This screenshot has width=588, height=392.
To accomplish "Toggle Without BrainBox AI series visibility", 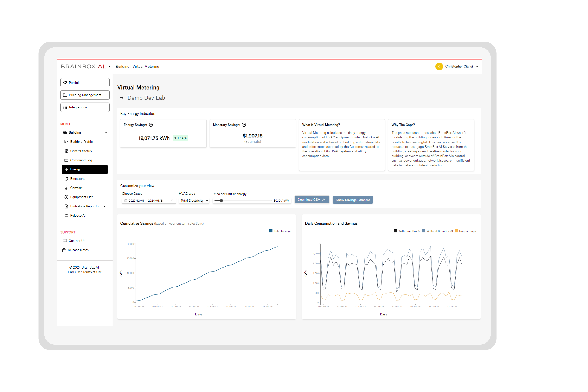I will [437, 231].
